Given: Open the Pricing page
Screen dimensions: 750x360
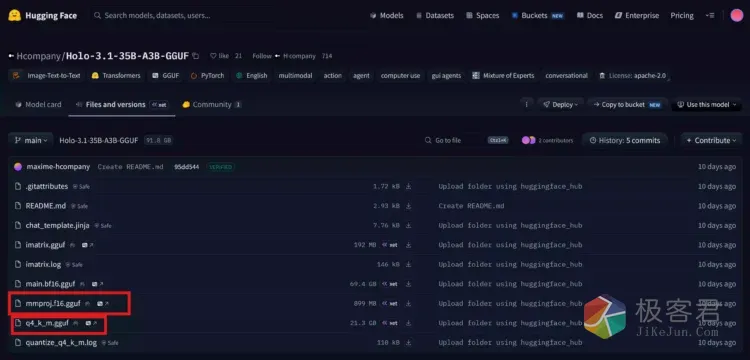Looking at the screenshot, I should (682, 15).
